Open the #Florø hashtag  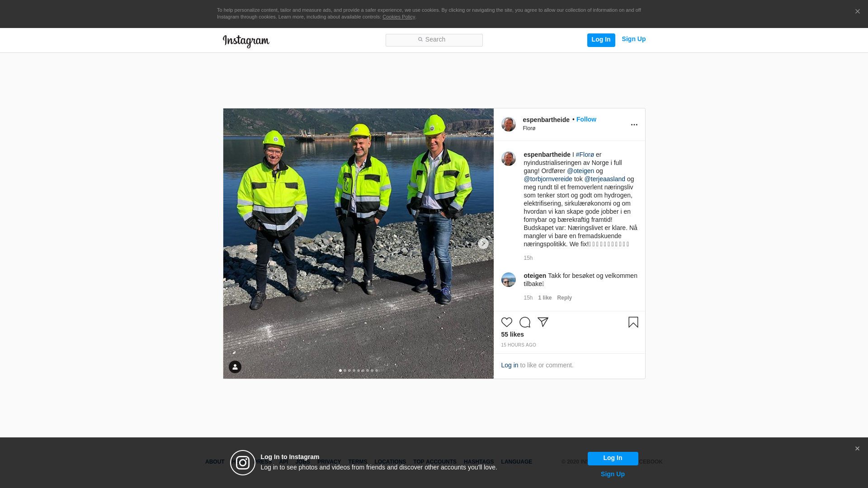585,155
